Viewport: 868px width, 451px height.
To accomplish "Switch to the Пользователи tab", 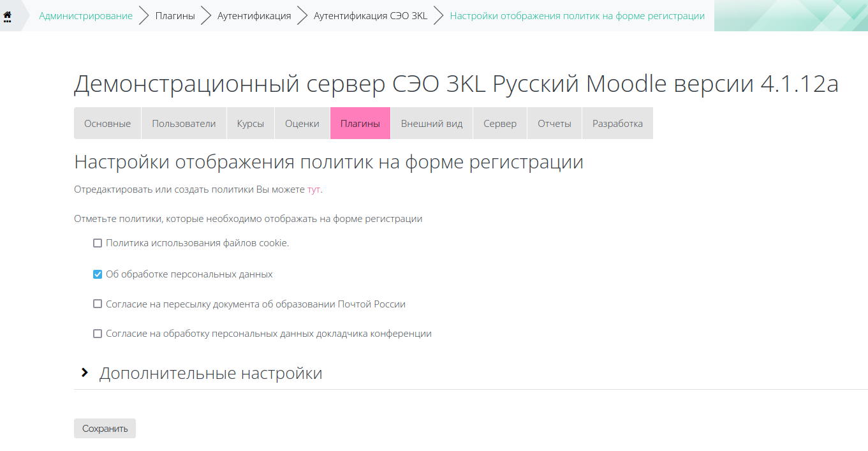I will [x=184, y=124].
